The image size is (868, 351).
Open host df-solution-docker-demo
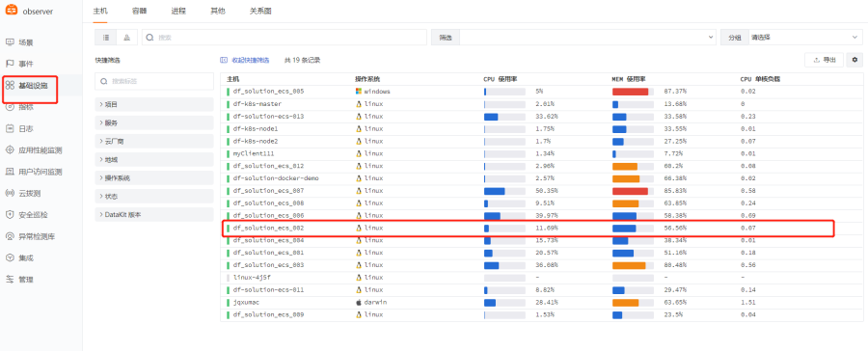tap(276, 178)
